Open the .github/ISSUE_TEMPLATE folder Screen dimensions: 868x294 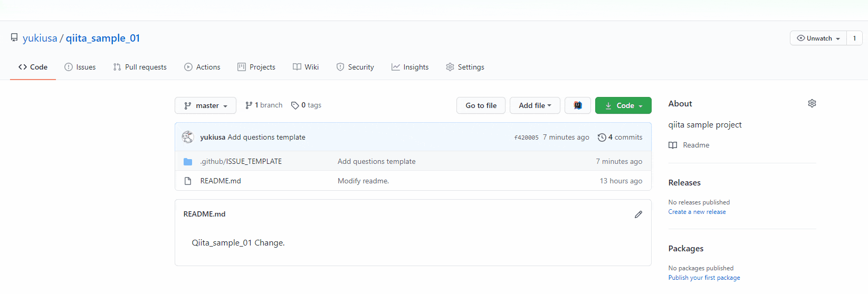tap(241, 161)
